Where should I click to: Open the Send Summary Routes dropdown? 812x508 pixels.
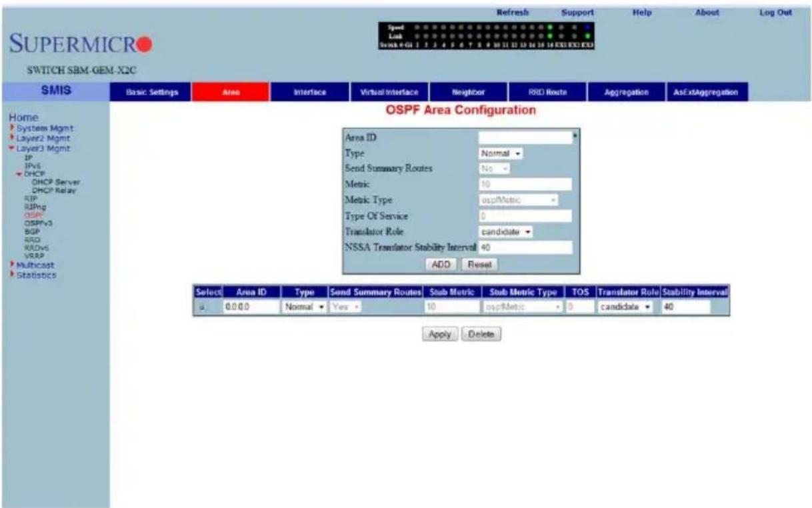point(495,169)
